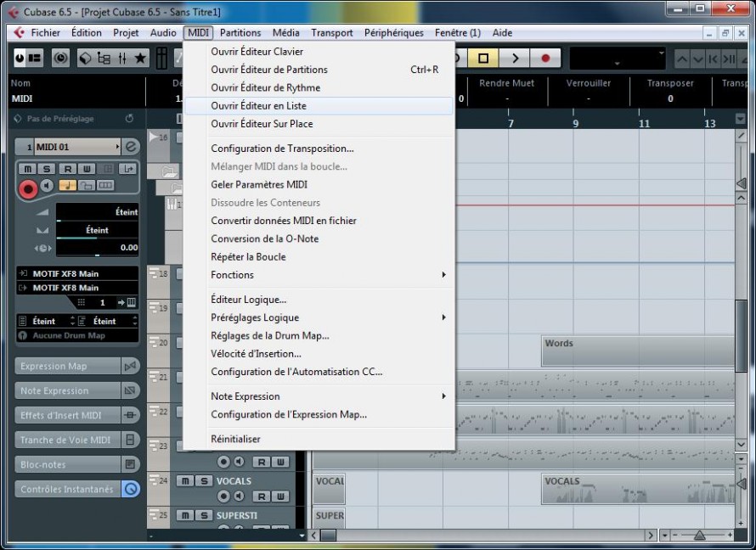Click the transport Play button
The width and height of the screenshot is (756, 550).
515,59
